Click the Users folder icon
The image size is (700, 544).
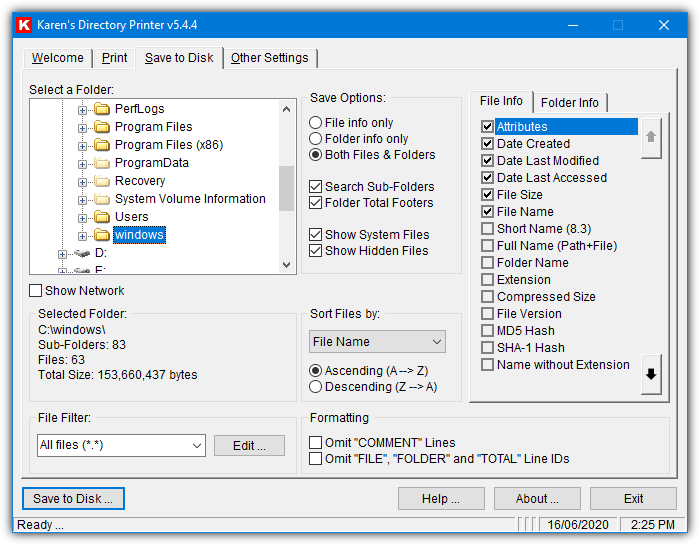pos(102,217)
